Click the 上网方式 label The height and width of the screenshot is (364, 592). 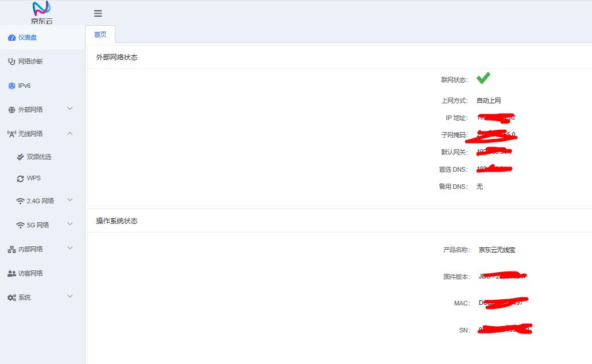pyautogui.click(x=454, y=100)
